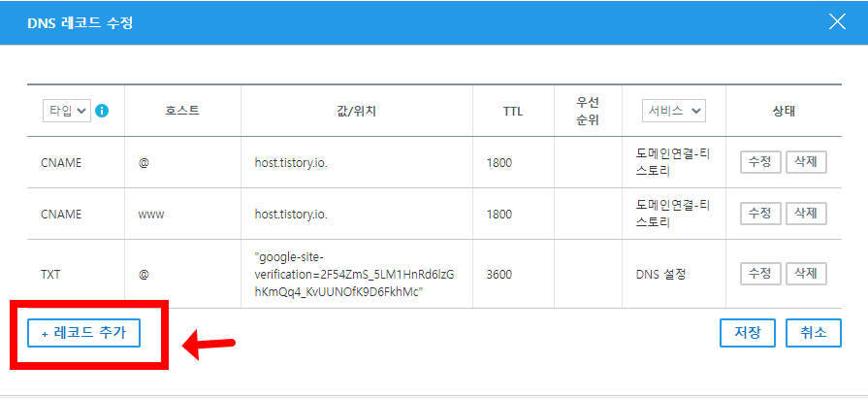This screenshot has height=399, width=868.
Task: Click the 상태 column header
Action: click(784, 111)
